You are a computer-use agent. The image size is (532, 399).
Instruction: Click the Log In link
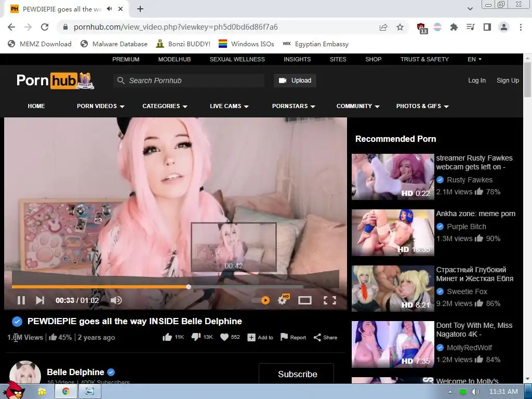pos(477,81)
